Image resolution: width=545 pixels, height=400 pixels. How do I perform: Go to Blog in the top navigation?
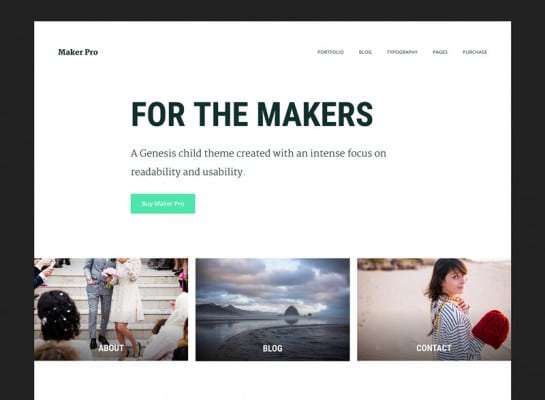(365, 52)
